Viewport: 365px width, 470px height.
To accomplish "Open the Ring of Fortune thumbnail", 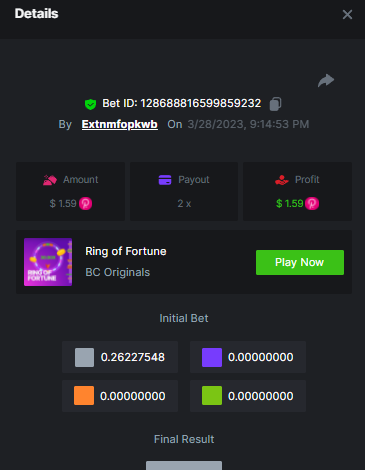I will coord(48,262).
